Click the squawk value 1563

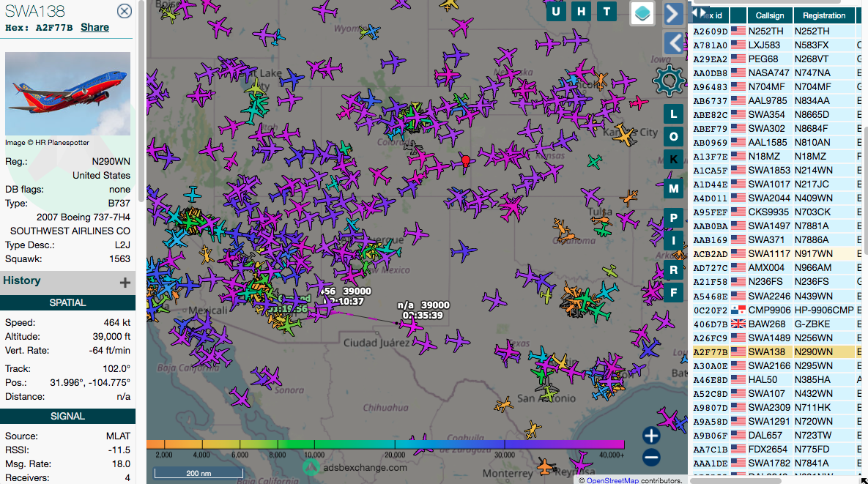tap(119, 259)
